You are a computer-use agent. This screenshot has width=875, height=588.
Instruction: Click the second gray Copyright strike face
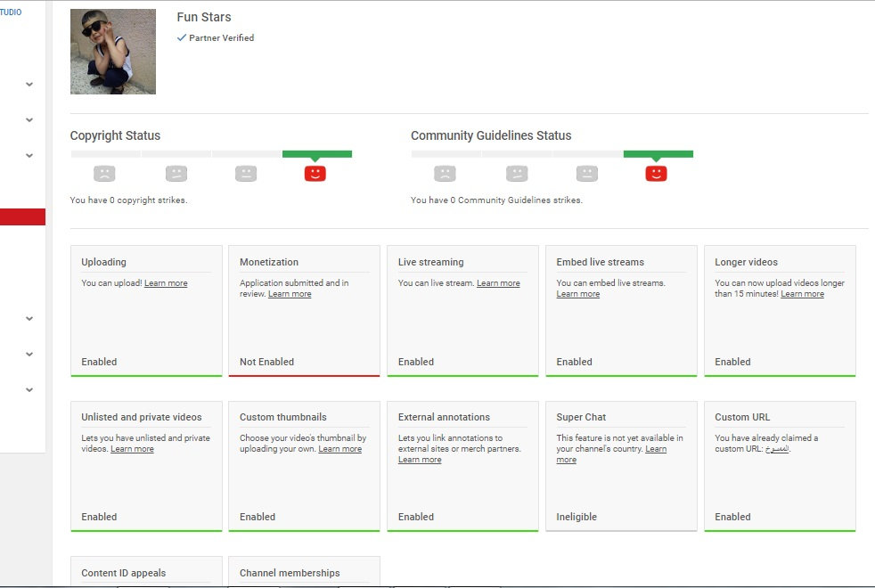(x=176, y=174)
